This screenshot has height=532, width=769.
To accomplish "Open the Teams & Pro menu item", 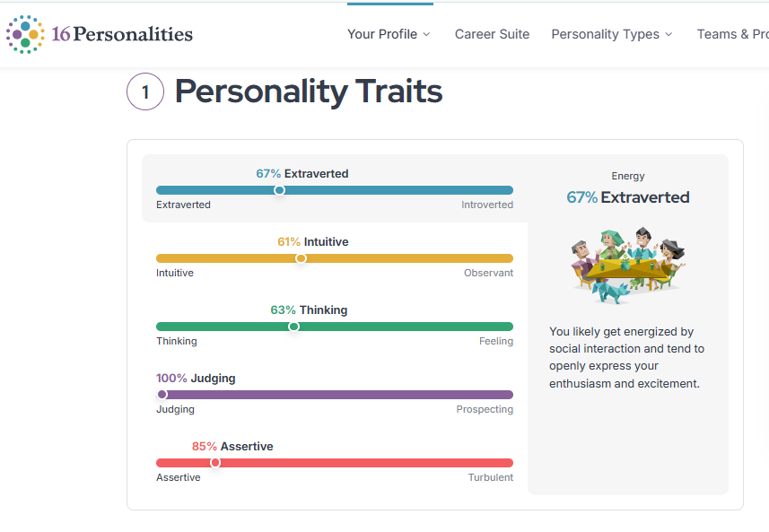I will [733, 34].
